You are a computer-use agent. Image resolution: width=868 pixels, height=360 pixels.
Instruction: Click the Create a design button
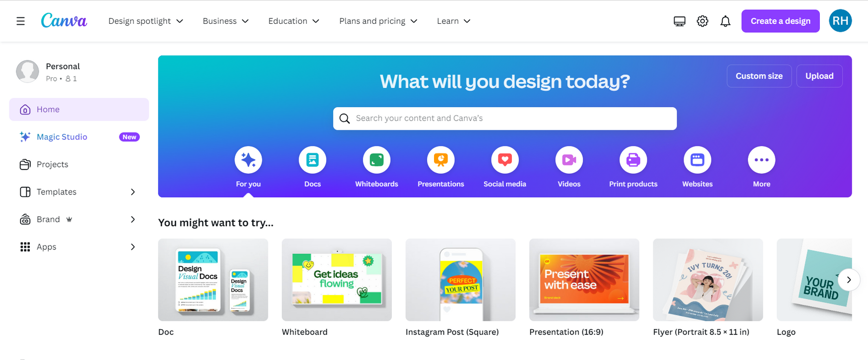coord(780,21)
